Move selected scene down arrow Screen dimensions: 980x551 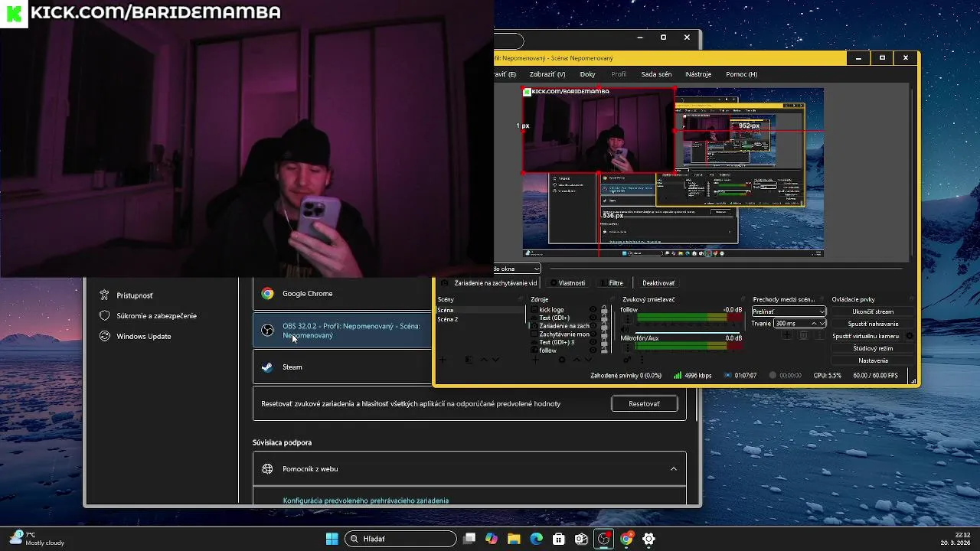495,359
